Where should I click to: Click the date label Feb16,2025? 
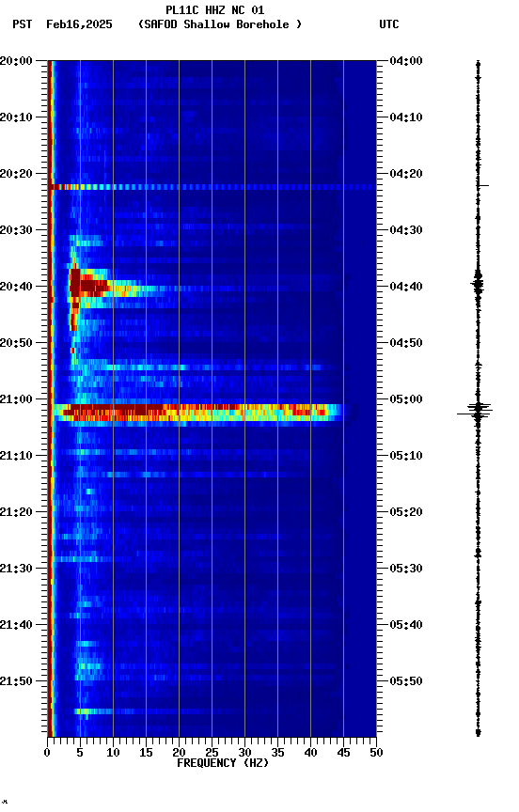pyautogui.click(x=79, y=24)
